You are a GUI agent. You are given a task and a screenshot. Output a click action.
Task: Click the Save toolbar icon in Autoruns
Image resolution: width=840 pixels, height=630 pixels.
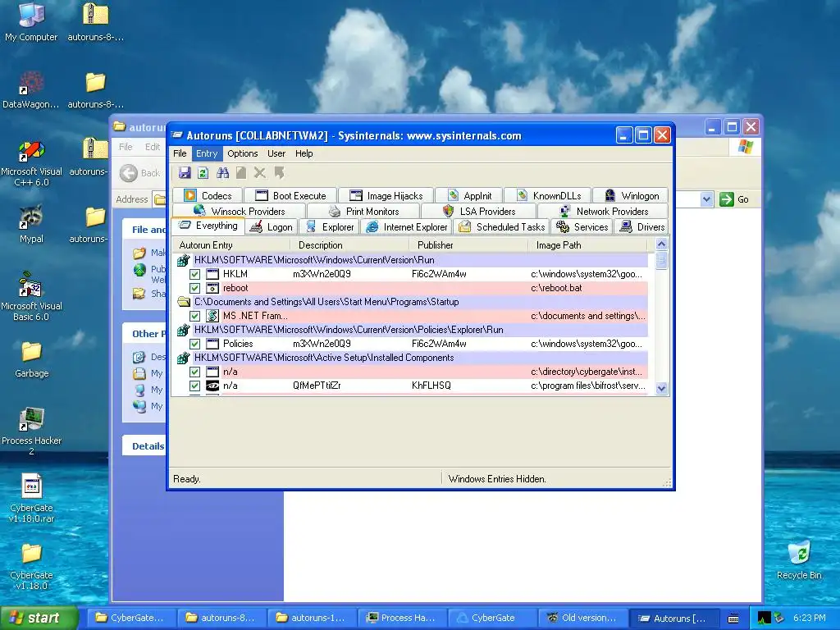185,172
